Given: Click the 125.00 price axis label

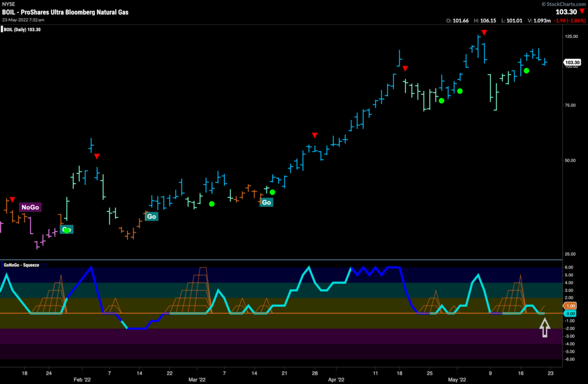Looking at the screenshot, I should click(571, 36).
